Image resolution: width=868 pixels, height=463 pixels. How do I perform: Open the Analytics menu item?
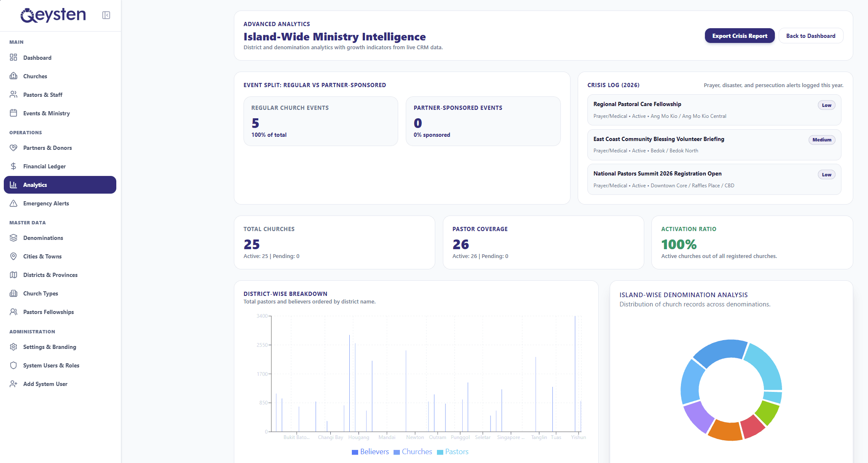point(60,185)
